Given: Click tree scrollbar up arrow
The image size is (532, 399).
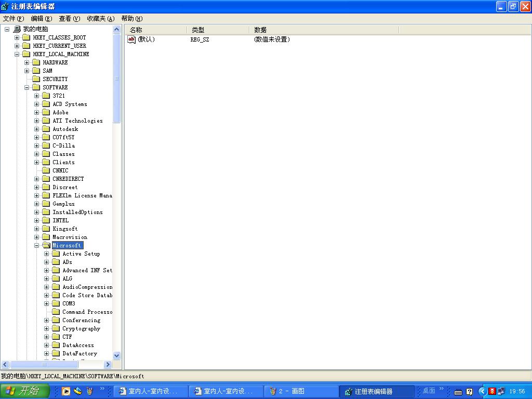Looking at the screenshot, I should 116,30.
